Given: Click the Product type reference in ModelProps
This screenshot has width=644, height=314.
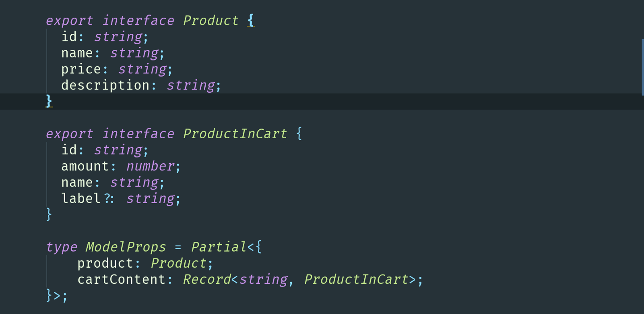Looking at the screenshot, I should coord(179,263).
